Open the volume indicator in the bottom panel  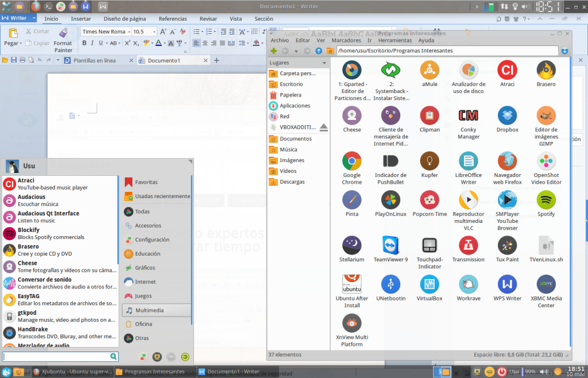pos(544,372)
